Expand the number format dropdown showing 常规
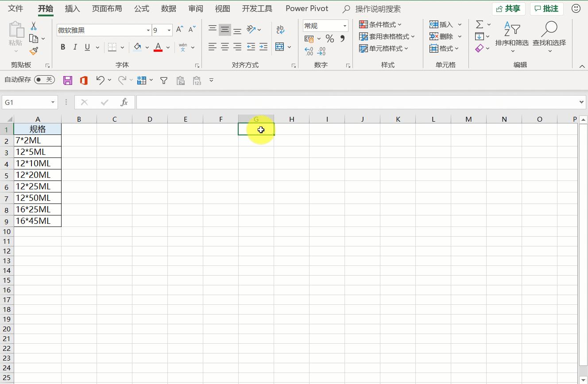 [x=345, y=26]
